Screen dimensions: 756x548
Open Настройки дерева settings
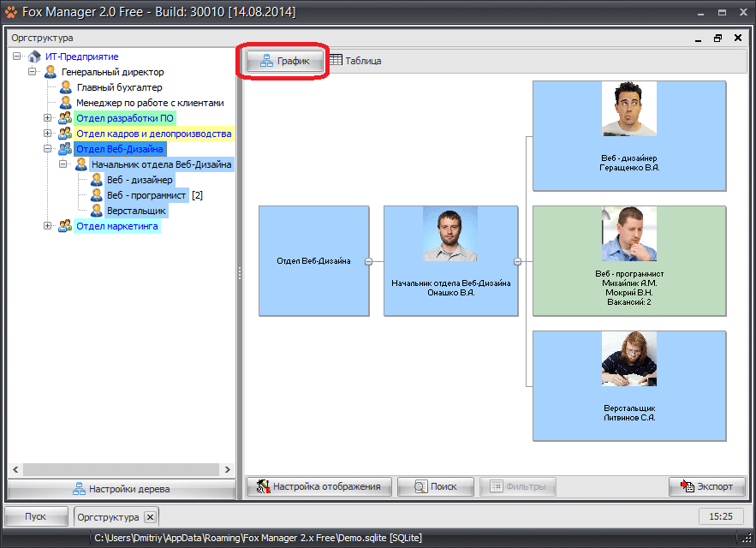coord(121,489)
